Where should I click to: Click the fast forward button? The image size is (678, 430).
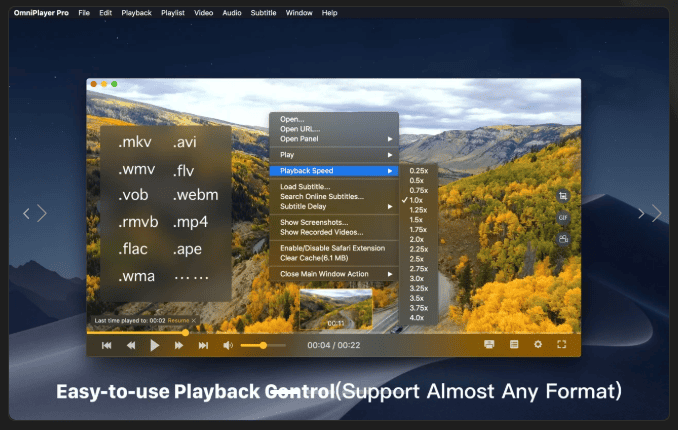(179, 345)
